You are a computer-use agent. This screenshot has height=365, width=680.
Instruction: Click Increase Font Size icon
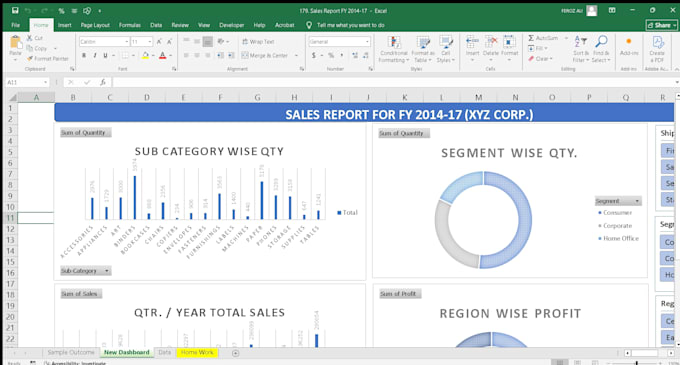click(x=159, y=42)
